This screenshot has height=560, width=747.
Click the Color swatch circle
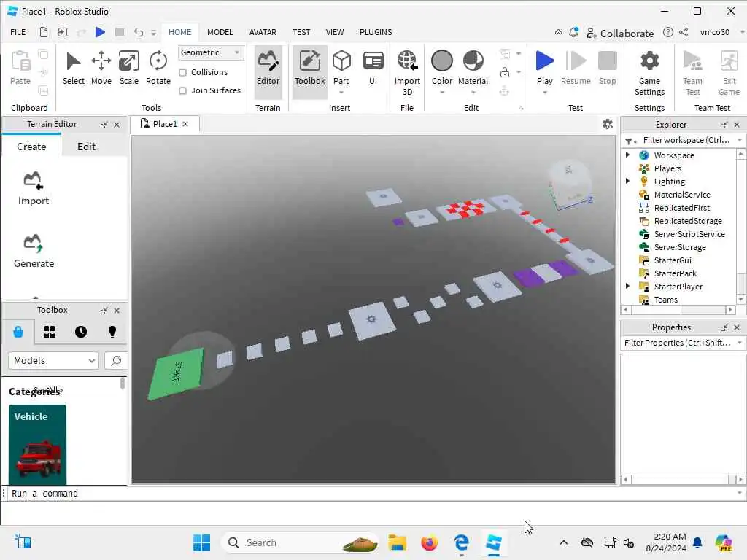click(x=441, y=61)
